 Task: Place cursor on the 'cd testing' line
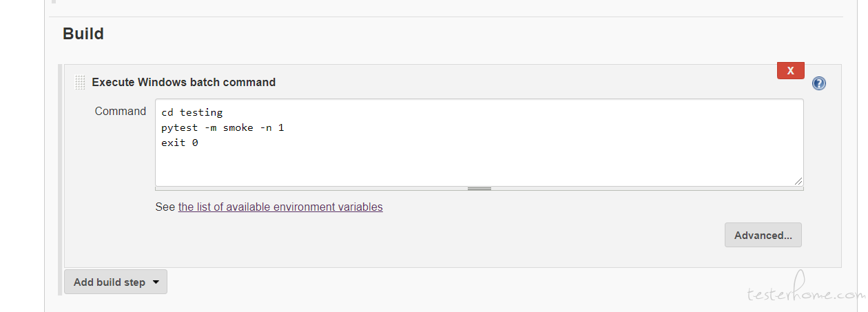pos(192,112)
